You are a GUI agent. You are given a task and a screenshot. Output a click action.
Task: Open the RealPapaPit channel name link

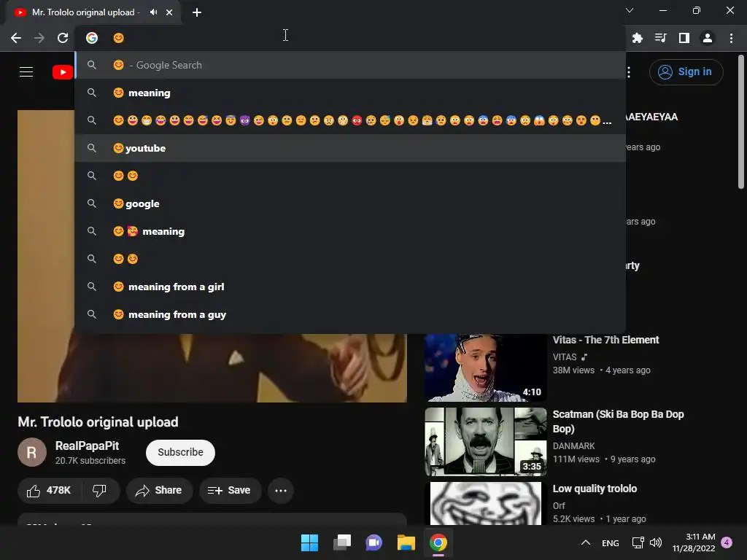pos(88,446)
